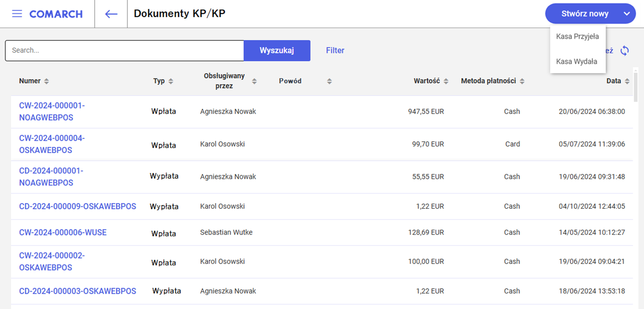Click the Obsługiwany przez column header
The height and width of the screenshot is (309, 644).
click(x=224, y=81)
